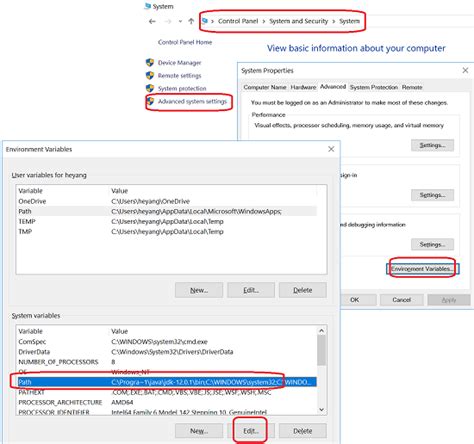Switch to System Protection tab
This screenshot has height=444, width=474.
(374, 87)
